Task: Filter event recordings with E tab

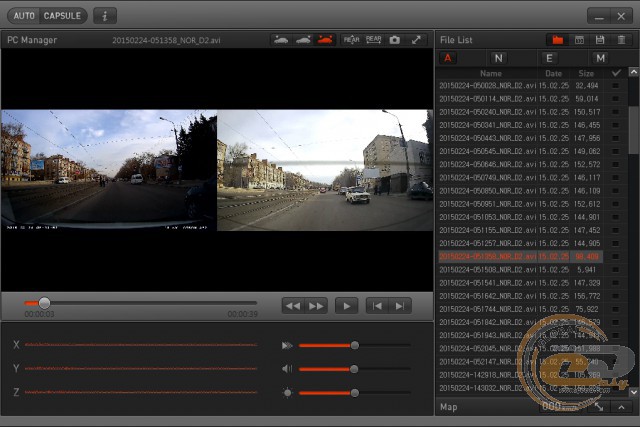Action: (549, 58)
